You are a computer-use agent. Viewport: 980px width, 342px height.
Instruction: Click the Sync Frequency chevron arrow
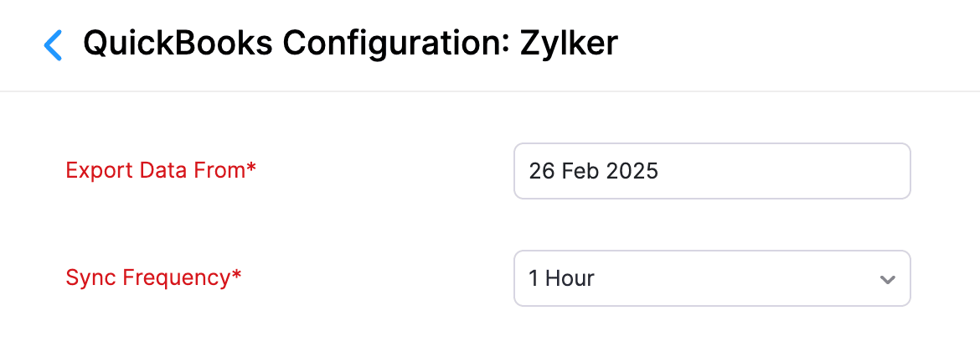coord(888,279)
